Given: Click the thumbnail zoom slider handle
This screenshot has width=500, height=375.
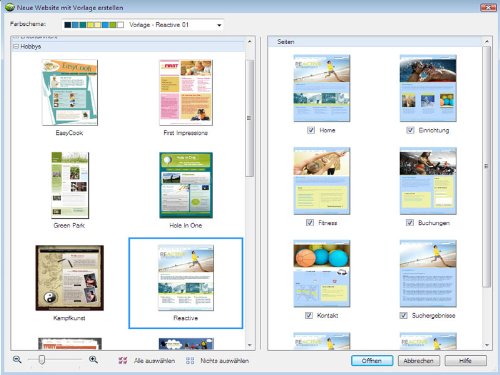Looking at the screenshot, I should tap(42, 360).
